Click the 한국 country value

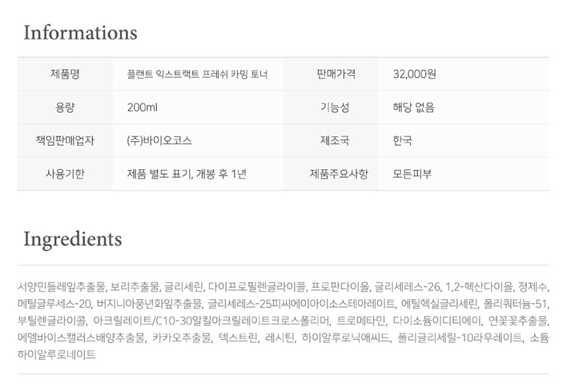pyautogui.click(x=402, y=140)
